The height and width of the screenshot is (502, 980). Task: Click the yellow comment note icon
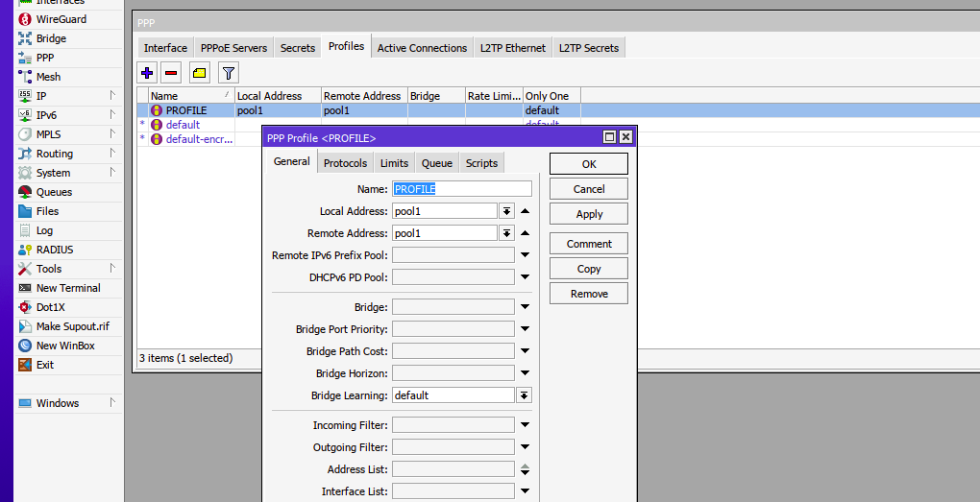tap(199, 72)
